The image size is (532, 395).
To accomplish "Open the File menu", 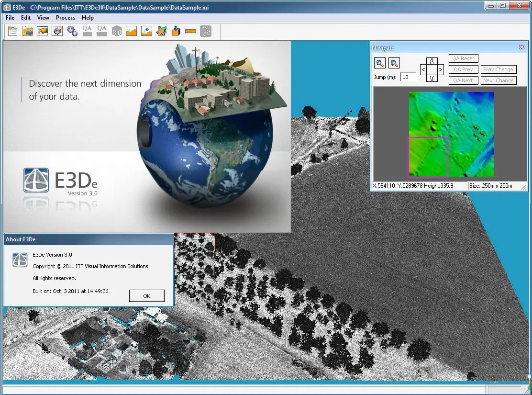I will [x=10, y=18].
